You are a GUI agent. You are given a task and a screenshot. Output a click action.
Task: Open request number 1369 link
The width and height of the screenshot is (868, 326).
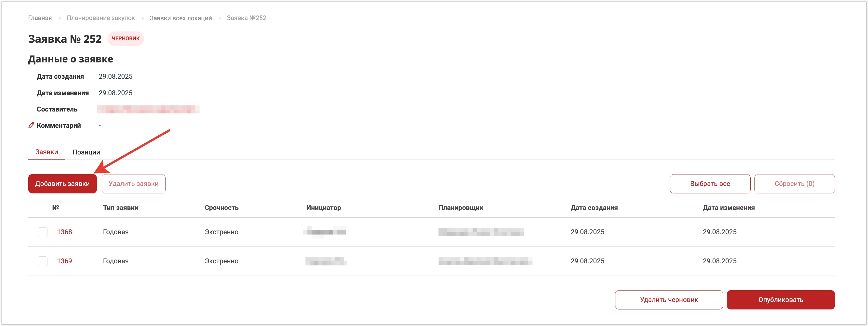click(x=64, y=261)
